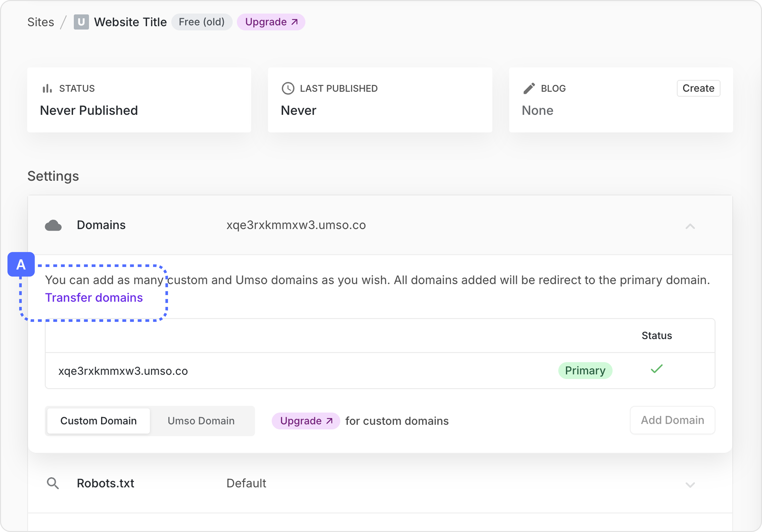Select the Custom Domain tab
The width and height of the screenshot is (762, 532).
(98, 421)
